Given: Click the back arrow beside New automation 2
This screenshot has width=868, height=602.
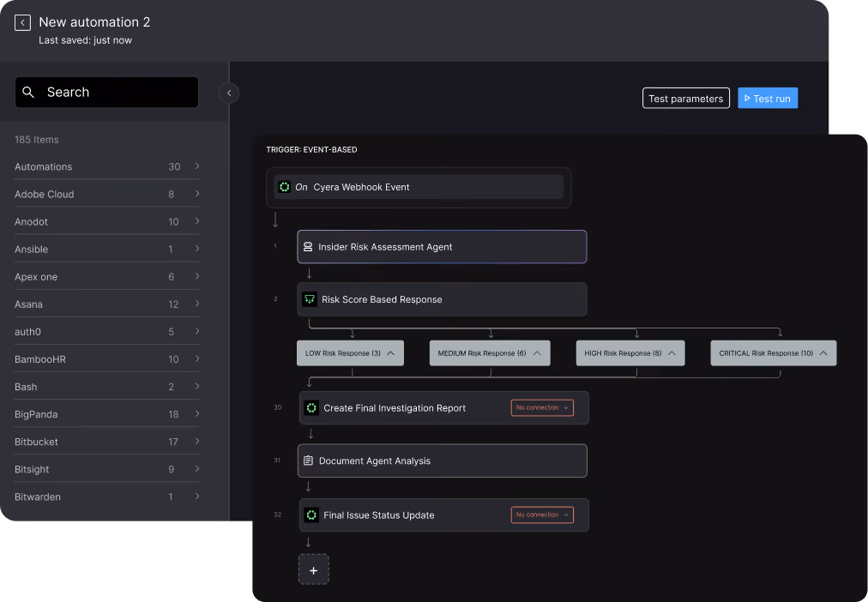Looking at the screenshot, I should coord(22,22).
